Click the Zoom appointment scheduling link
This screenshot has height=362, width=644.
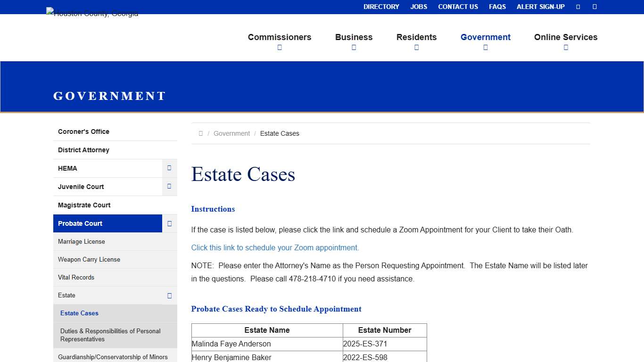[275, 247]
